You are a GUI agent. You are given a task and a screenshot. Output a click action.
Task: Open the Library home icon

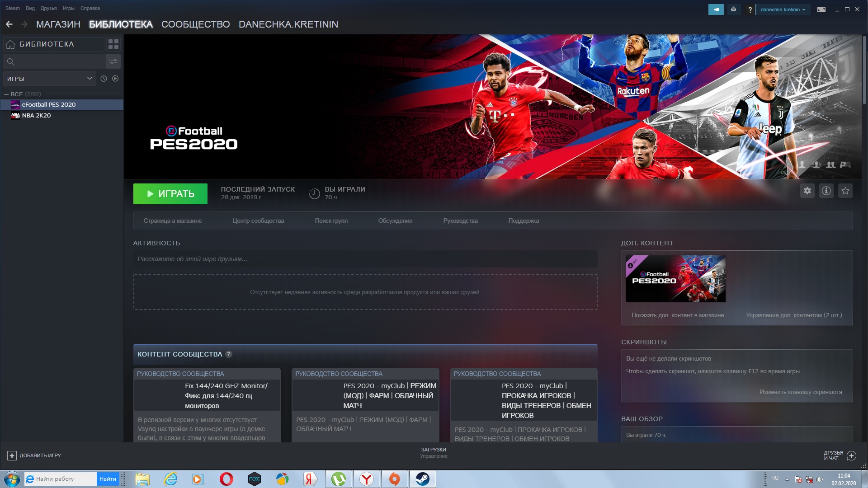click(10, 44)
